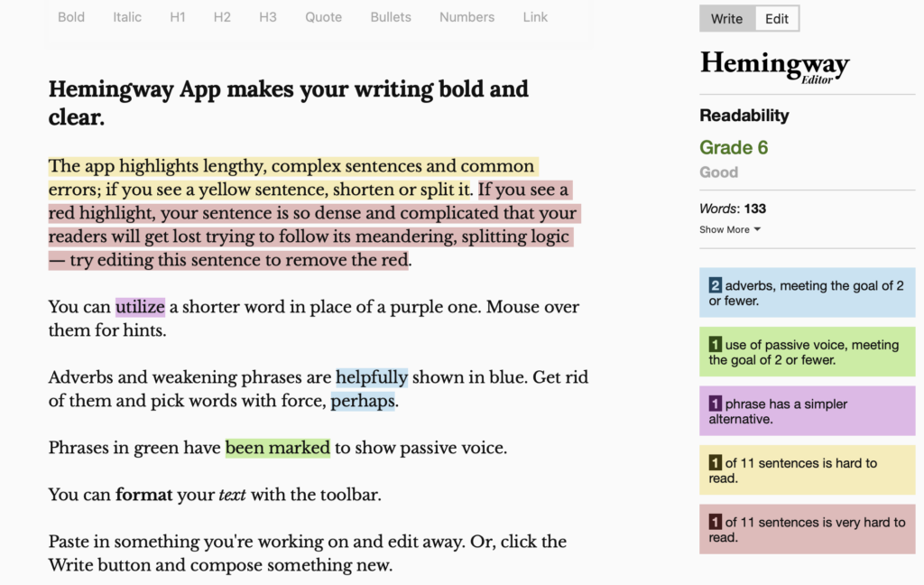
Task: Select the green passive voice panel
Action: (x=807, y=352)
